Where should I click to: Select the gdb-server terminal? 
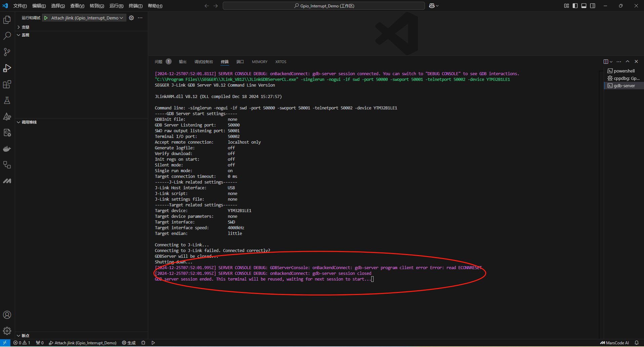pyautogui.click(x=624, y=86)
